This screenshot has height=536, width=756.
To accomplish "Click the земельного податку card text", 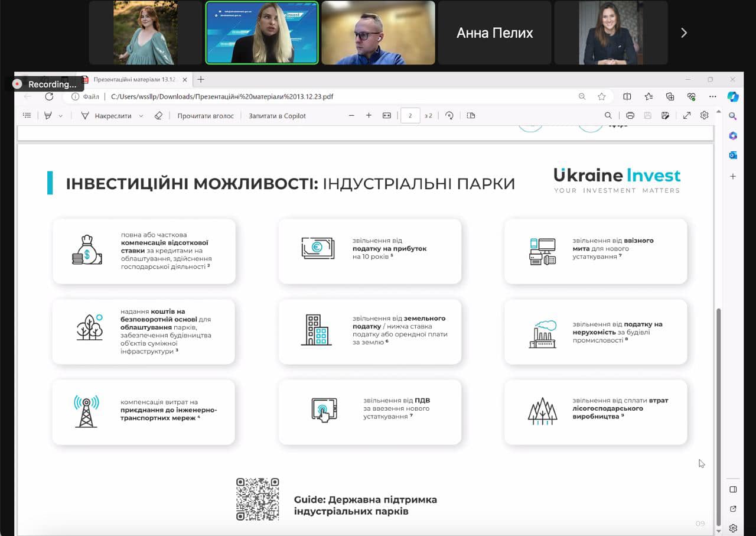I will point(400,330).
